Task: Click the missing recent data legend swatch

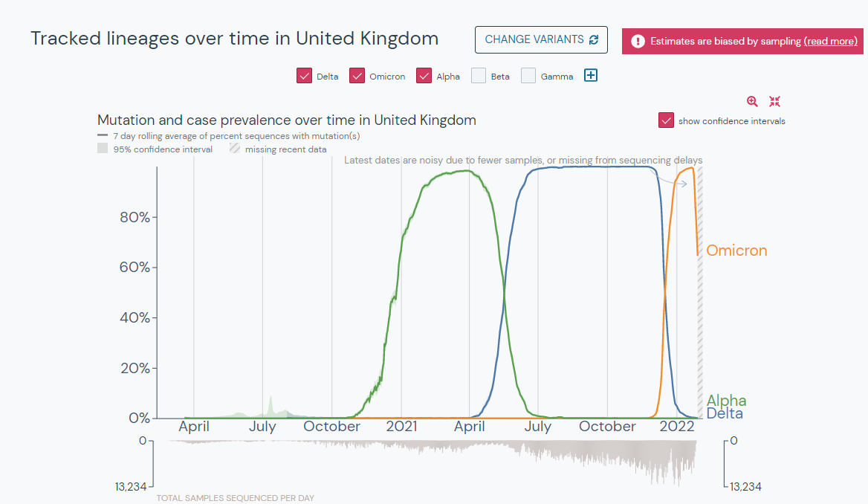Action: coord(235,149)
